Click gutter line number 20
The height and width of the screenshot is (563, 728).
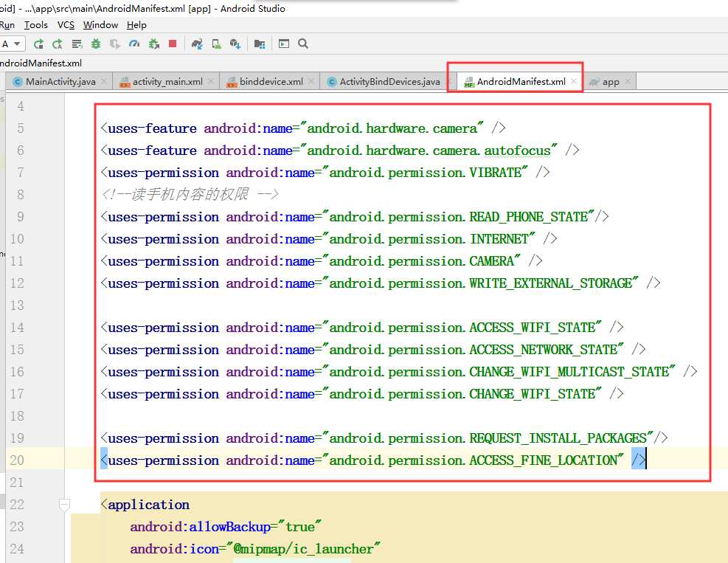17,460
